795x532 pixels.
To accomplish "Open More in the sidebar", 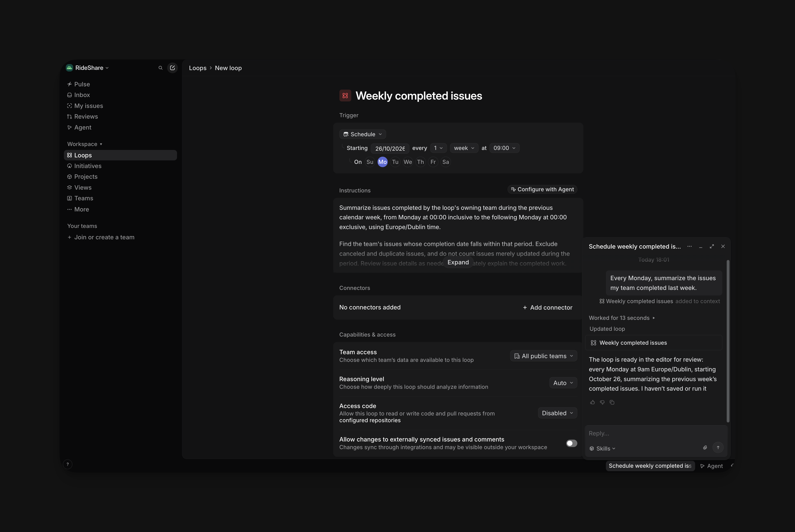I will click(x=120, y=209).
